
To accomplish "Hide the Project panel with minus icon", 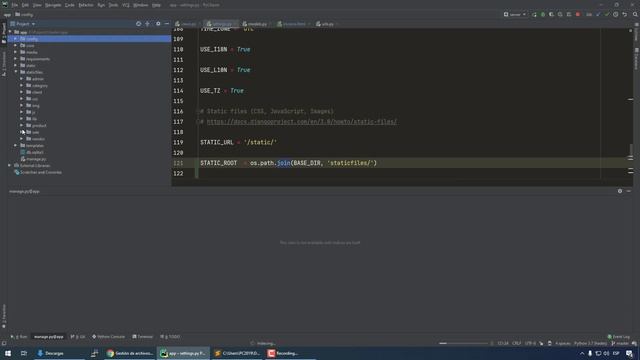I will click(167, 24).
